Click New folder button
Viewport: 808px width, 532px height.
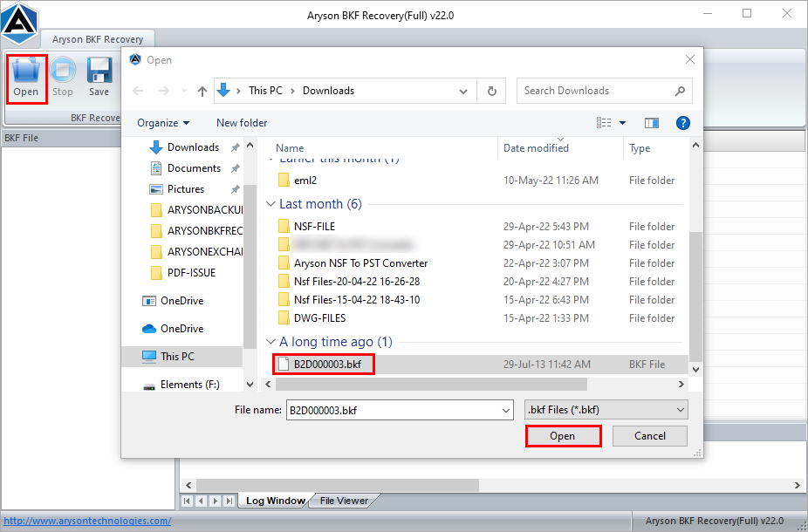(x=242, y=123)
